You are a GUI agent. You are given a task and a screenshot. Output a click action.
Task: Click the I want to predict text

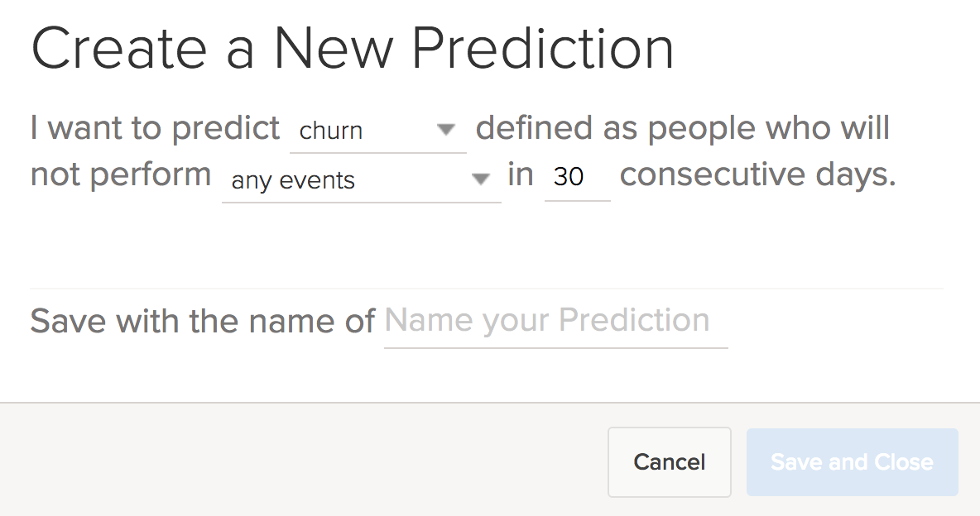coord(155,129)
